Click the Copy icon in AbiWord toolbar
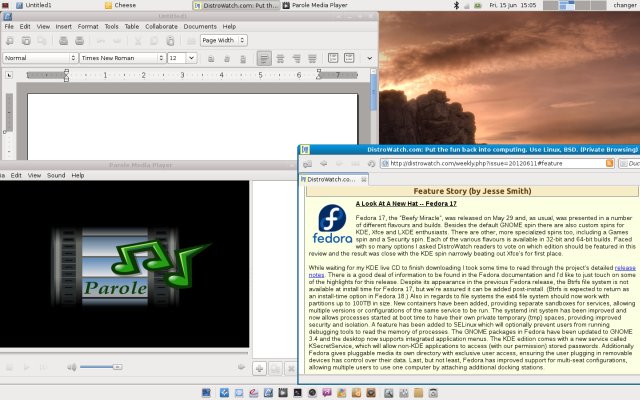 point(154,40)
